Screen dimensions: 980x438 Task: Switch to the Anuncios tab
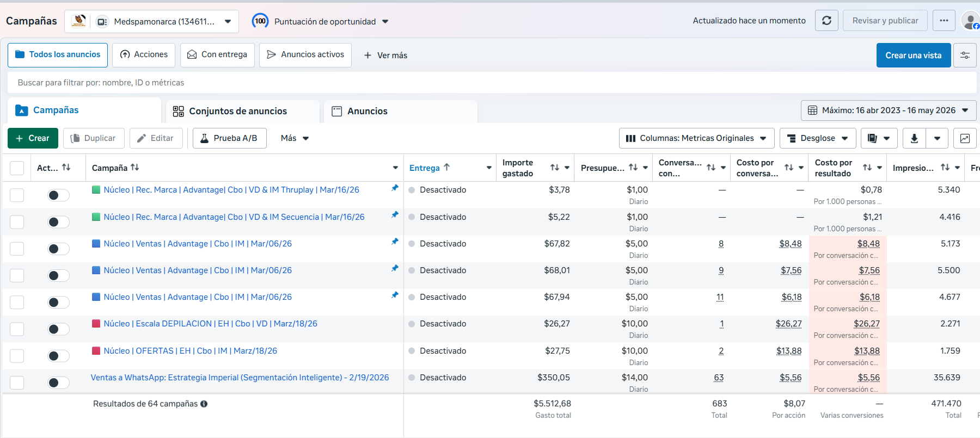point(367,111)
